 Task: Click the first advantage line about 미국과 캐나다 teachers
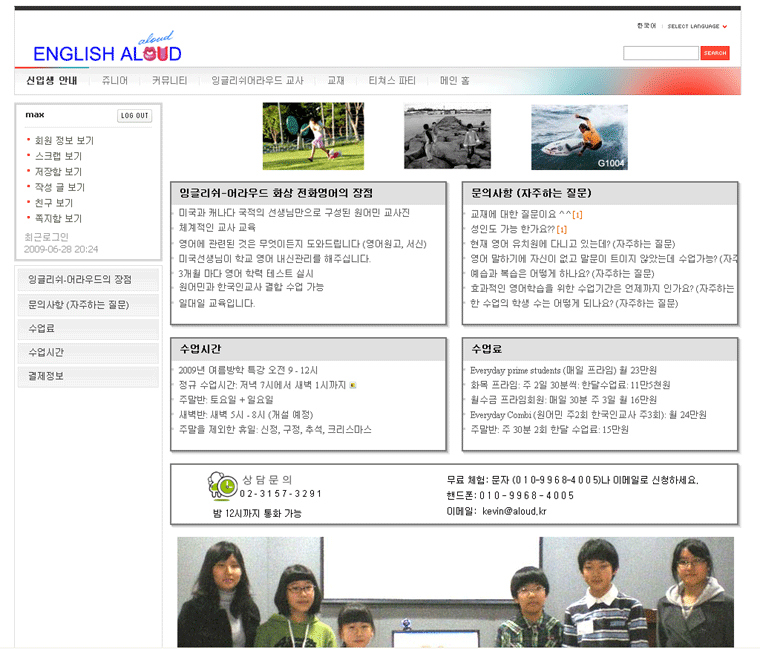294,213
